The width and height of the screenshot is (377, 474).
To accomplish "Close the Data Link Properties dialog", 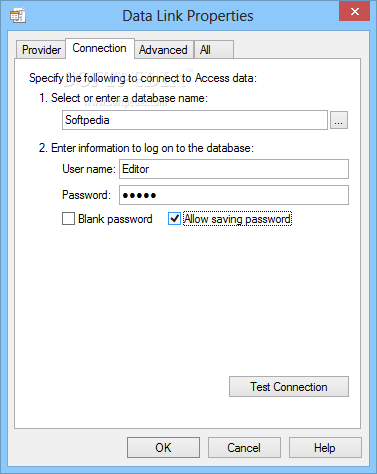I will (355, 12).
